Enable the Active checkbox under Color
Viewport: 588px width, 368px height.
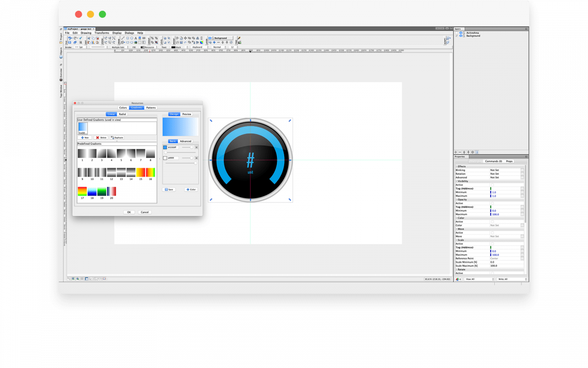(x=492, y=222)
